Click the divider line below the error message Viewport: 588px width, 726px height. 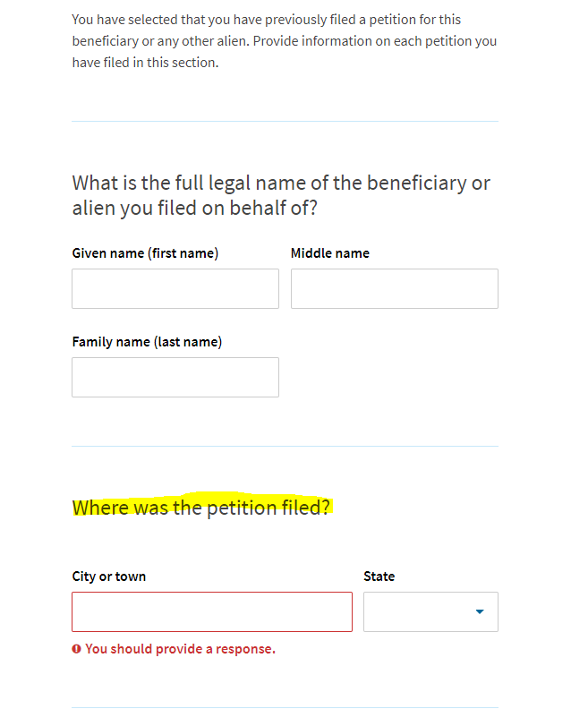pos(285,707)
